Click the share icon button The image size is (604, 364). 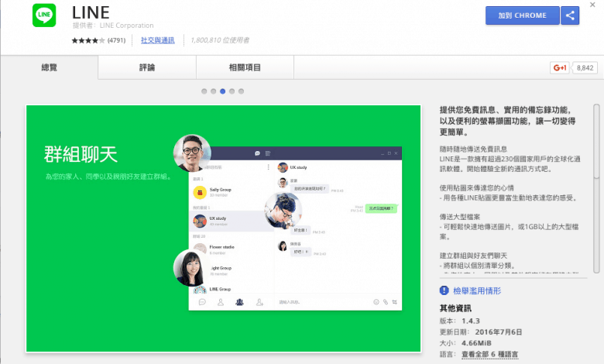coord(570,15)
